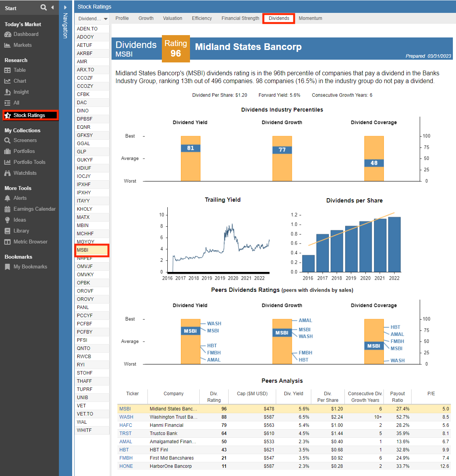
Task: Select ticker OMVKY in the stock list
Action: (85, 275)
